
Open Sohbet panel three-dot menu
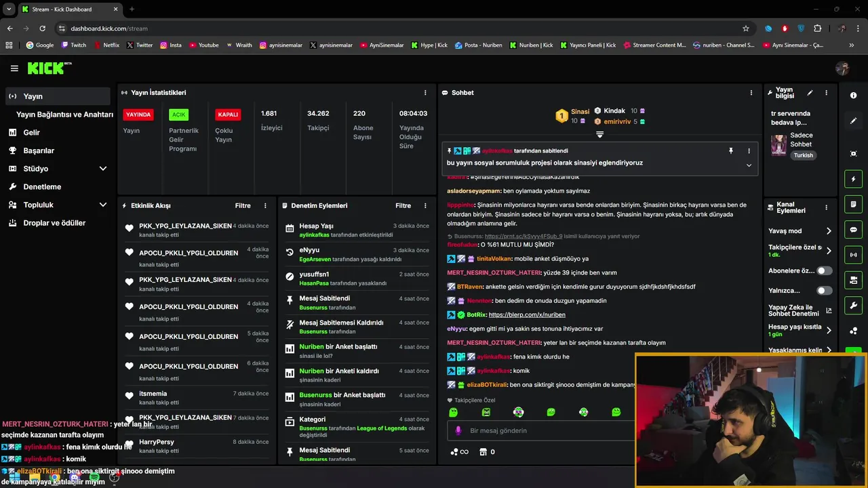pyautogui.click(x=751, y=93)
